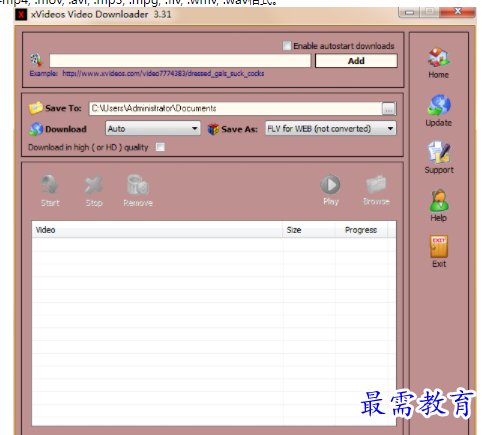Click the video URL input field
Screen dimensions: 482x435
tap(180, 61)
